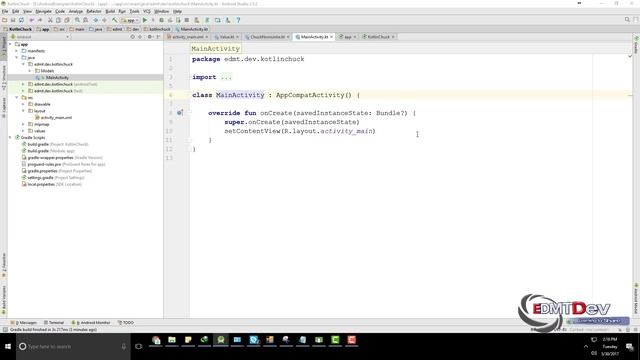Image resolution: width=640 pixels, height=360 pixels.
Task: Open the app run configuration dropdown
Action: coord(130,20)
